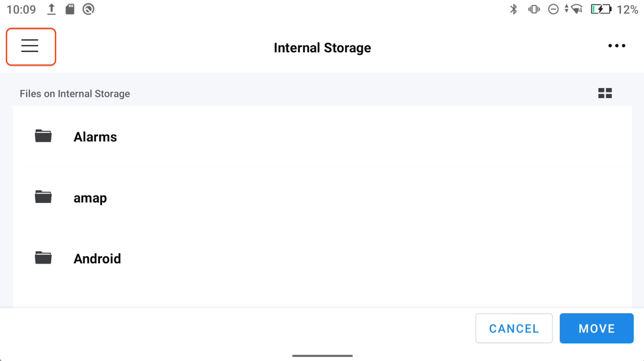Switch to grid view layout

pos(605,93)
